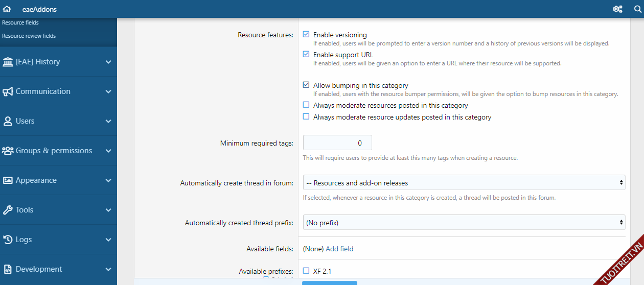The height and width of the screenshot is (285, 644).
Task: Enable Always moderate resources posted checkbox
Action: pyautogui.click(x=306, y=105)
